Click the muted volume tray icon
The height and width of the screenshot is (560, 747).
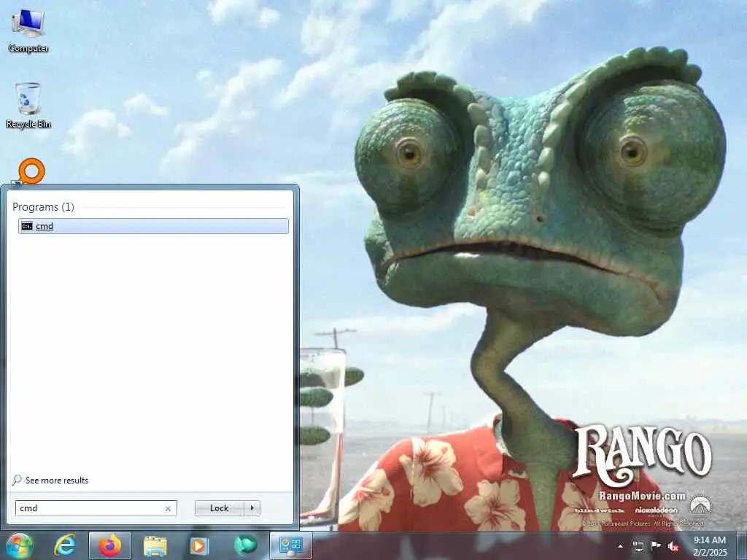coord(673,546)
